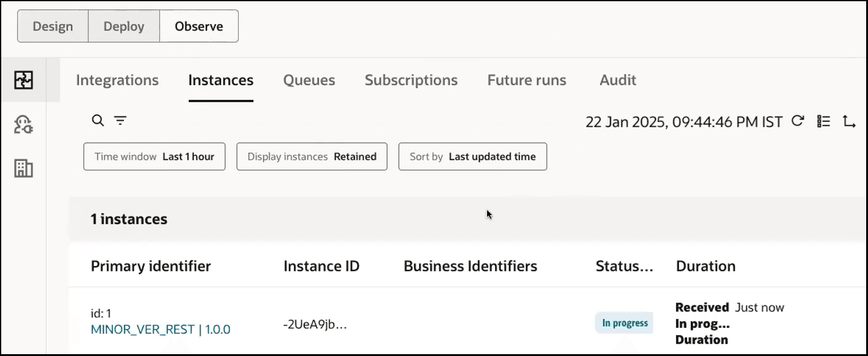Switch to Design mode
868x356 pixels.
click(x=53, y=26)
